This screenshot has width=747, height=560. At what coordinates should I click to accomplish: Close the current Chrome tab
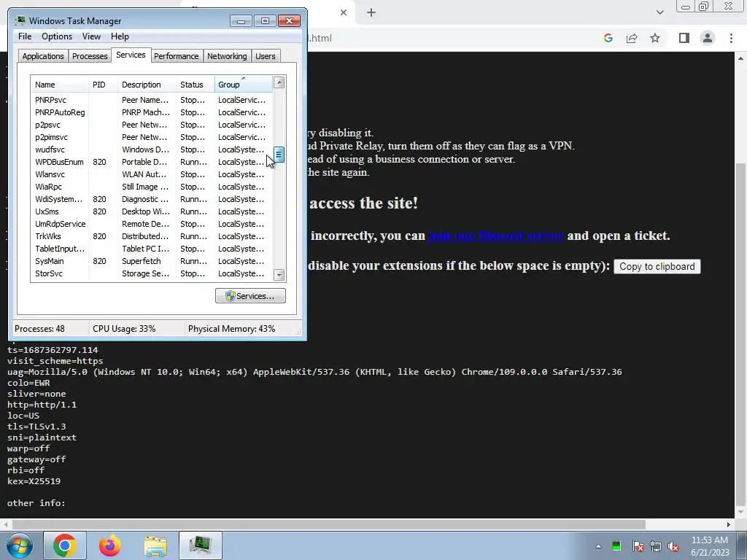pyautogui.click(x=344, y=13)
